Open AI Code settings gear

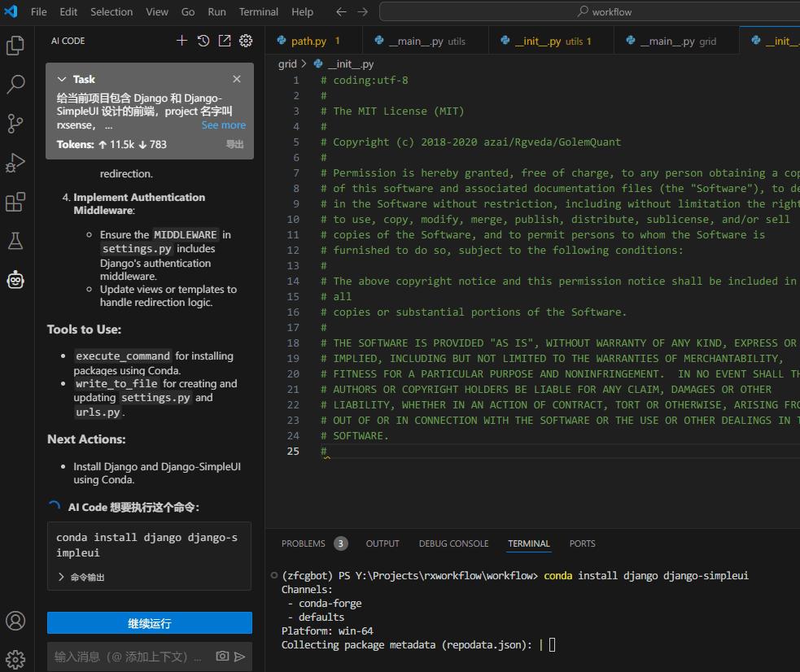[246, 41]
